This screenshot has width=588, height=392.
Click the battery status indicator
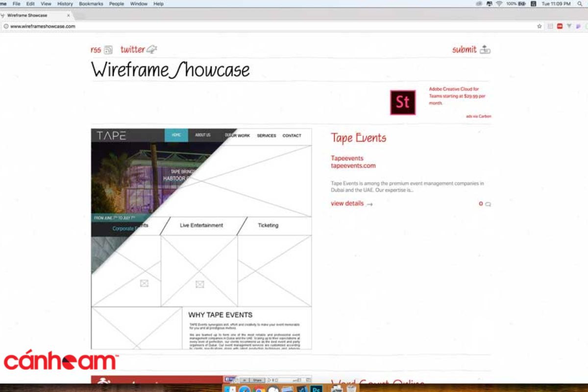[522, 3]
